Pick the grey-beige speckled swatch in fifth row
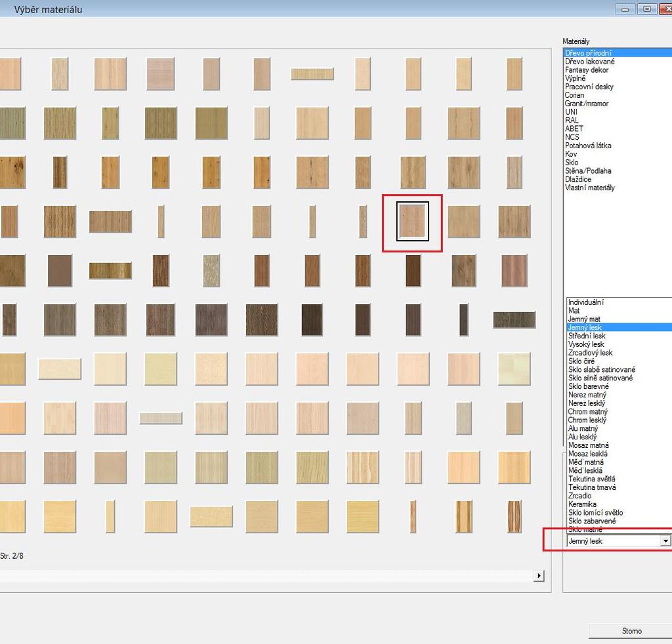Image resolution: width=672 pixels, height=644 pixels. [x=211, y=271]
